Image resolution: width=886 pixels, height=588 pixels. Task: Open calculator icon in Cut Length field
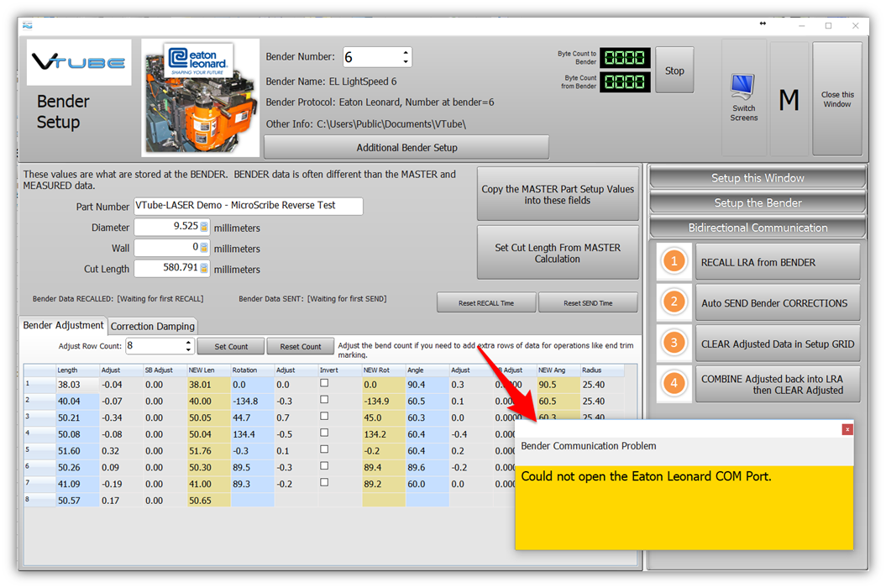click(203, 269)
